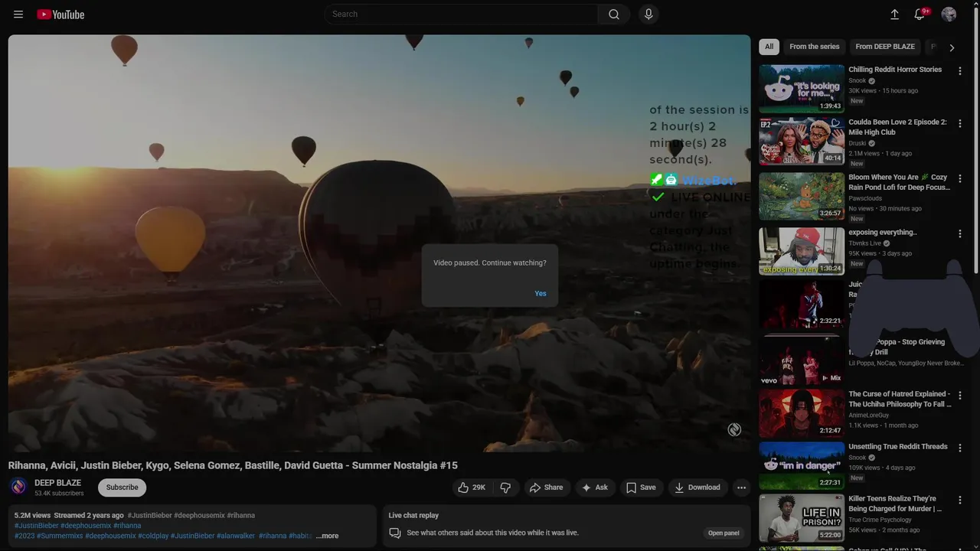
Task: Click the video player watermark icon
Action: (x=734, y=430)
